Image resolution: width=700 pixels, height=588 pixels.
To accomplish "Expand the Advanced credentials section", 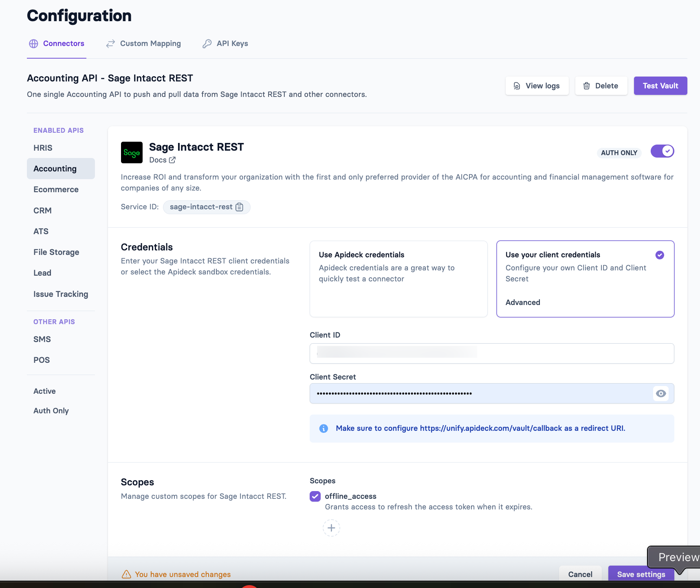I will pyautogui.click(x=523, y=302).
